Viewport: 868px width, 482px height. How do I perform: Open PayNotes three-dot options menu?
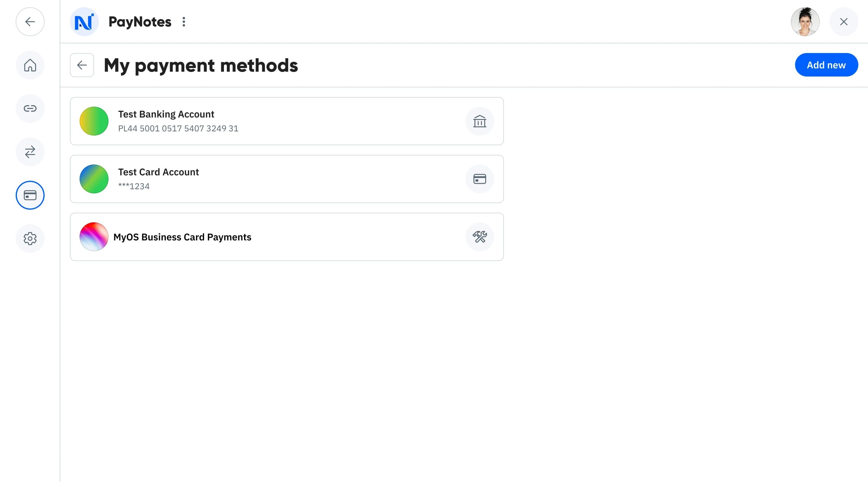click(x=184, y=22)
